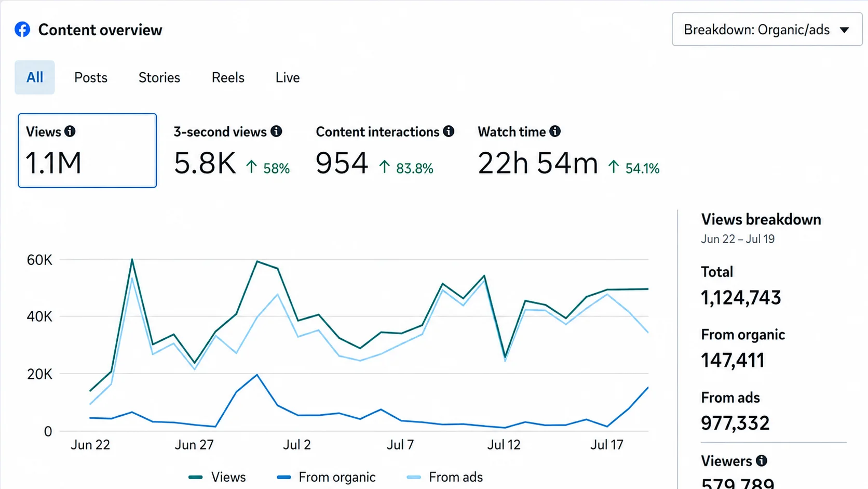Select the Views 1.1M metric card
This screenshot has width=868, height=489.
(x=87, y=151)
